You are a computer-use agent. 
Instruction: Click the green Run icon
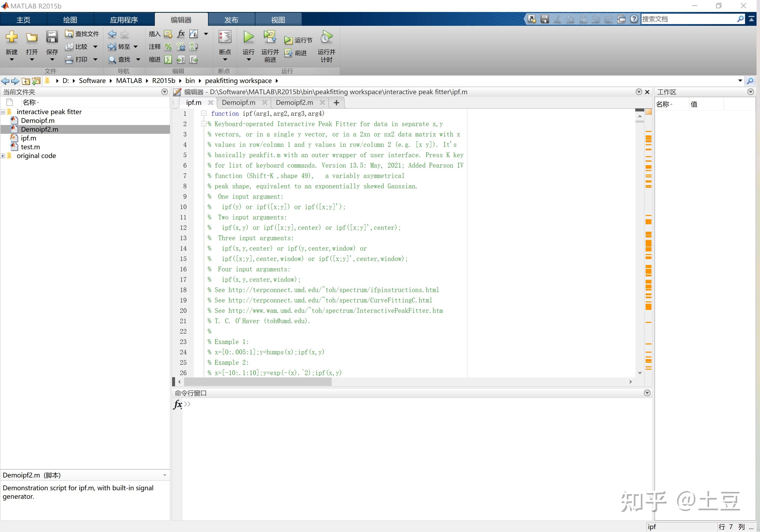click(x=248, y=37)
